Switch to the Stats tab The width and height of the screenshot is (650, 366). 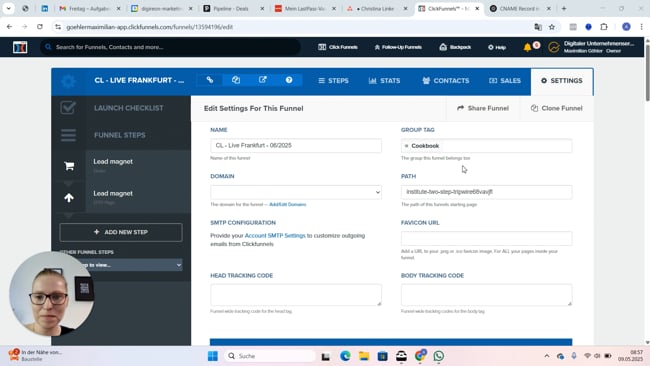click(x=384, y=81)
